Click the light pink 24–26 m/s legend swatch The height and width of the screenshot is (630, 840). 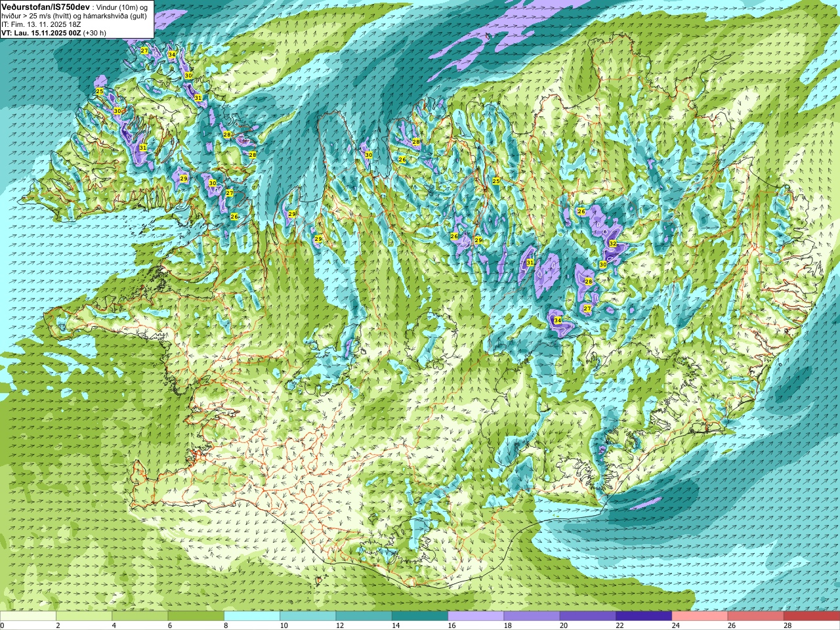700,616
